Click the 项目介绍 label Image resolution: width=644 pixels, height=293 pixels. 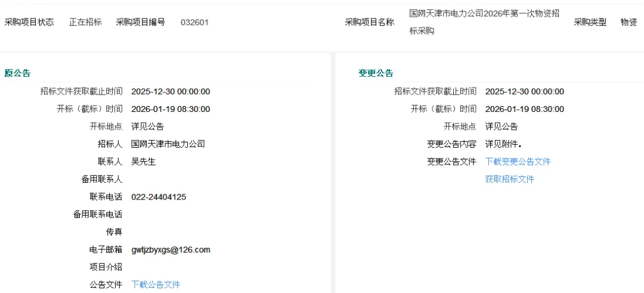pos(106,267)
